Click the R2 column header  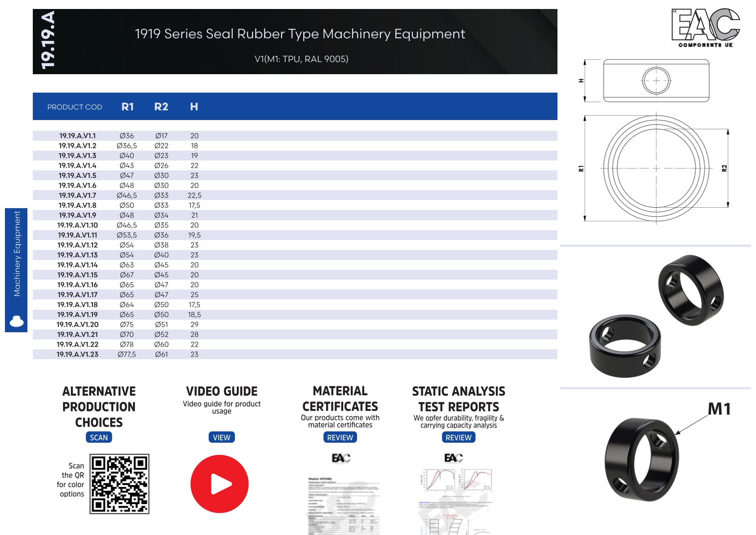161,107
